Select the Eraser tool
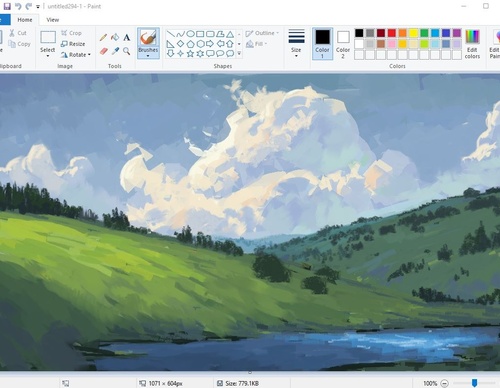 (104, 51)
